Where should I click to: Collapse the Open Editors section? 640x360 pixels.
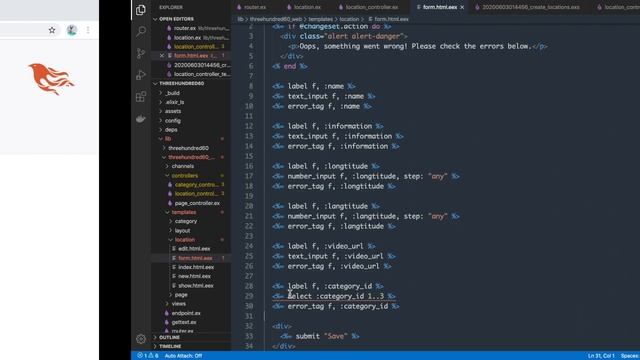[176, 19]
